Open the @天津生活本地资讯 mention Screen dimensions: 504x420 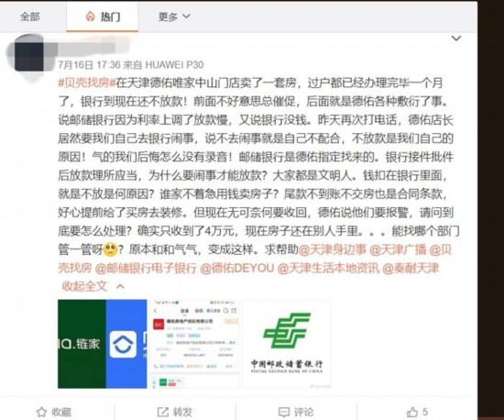328,268
